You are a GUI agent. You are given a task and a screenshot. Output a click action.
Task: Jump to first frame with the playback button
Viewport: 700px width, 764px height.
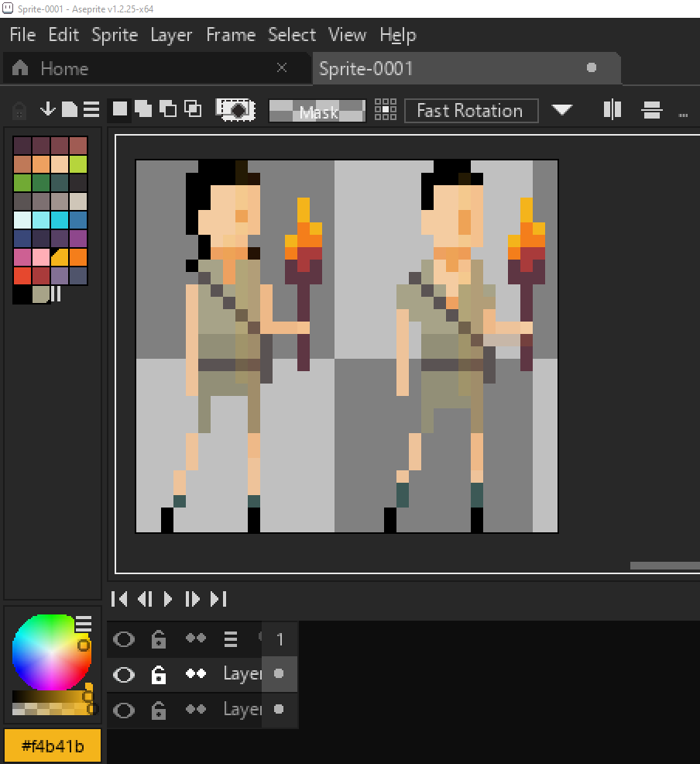point(119,598)
